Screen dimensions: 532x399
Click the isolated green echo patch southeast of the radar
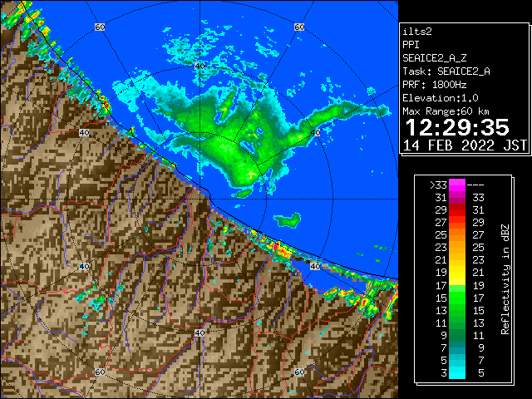(288, 220)
